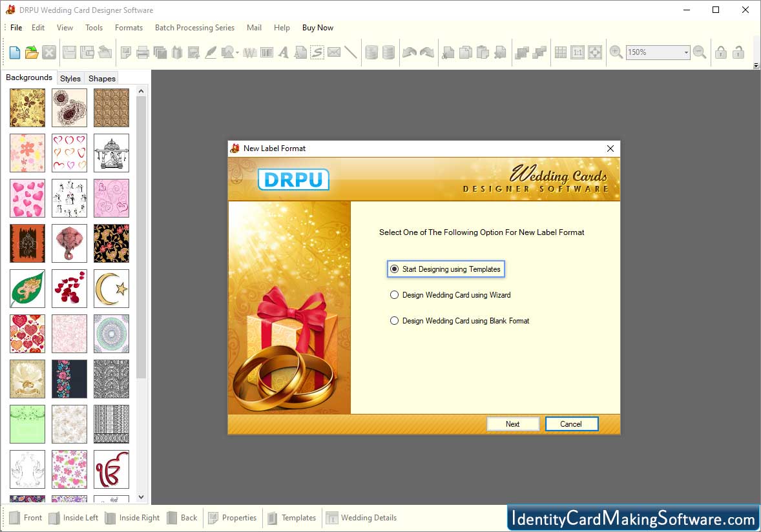Open the File menu

coord(16,28)
